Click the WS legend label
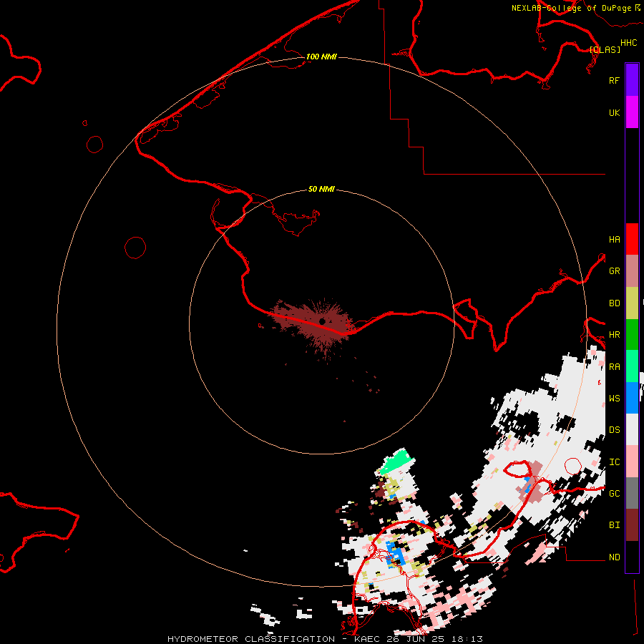This screenshot has width=644, height=644. [614, 399]
